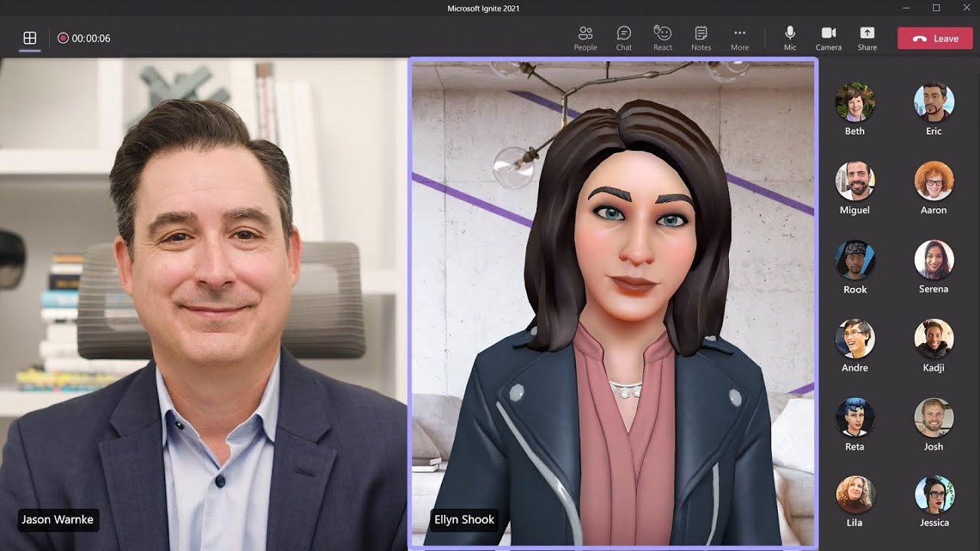Click Miguel's profile picture

[854, 181]
